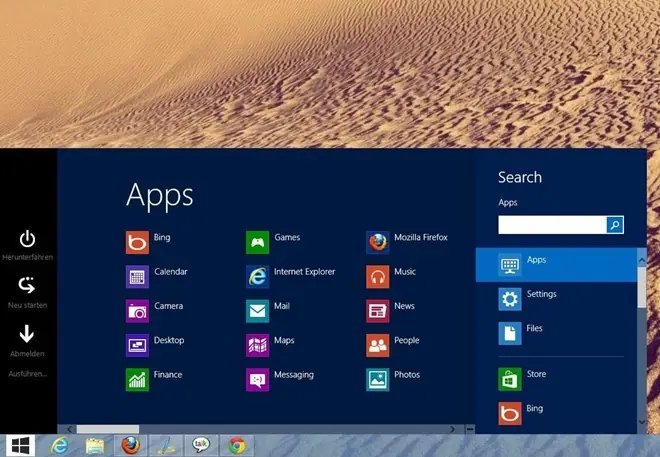This screenshot has height=457, width=660.
Task: Open the Games app
Action: click(258, 242)
